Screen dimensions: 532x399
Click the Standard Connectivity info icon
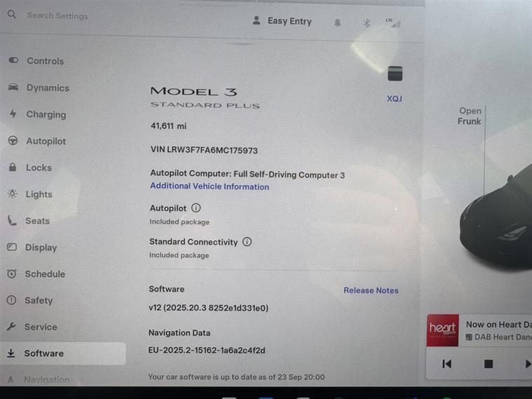coord(247,241)
